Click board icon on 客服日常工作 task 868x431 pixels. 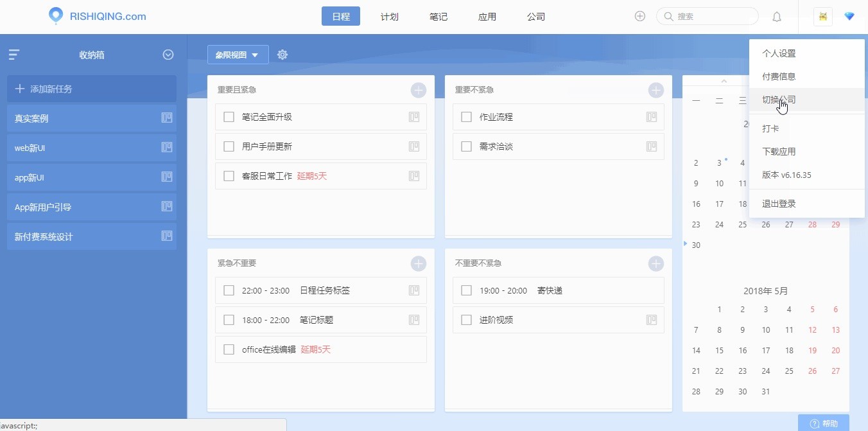tap(414, 176)
